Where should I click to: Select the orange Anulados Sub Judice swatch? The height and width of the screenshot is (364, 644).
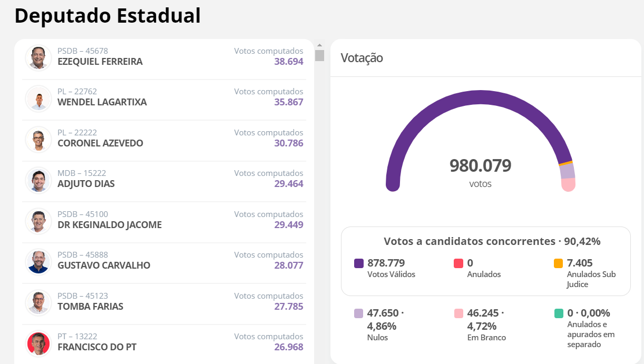click(559, 263)
